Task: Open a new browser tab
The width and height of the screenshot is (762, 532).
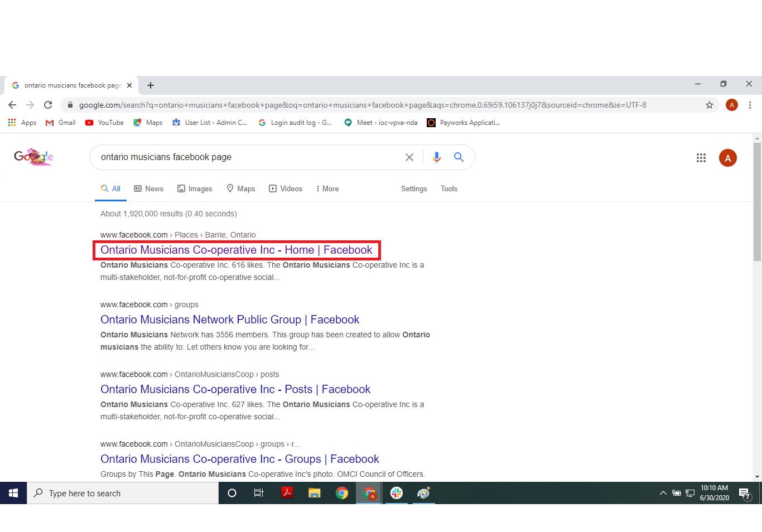Action: (151, 85)
